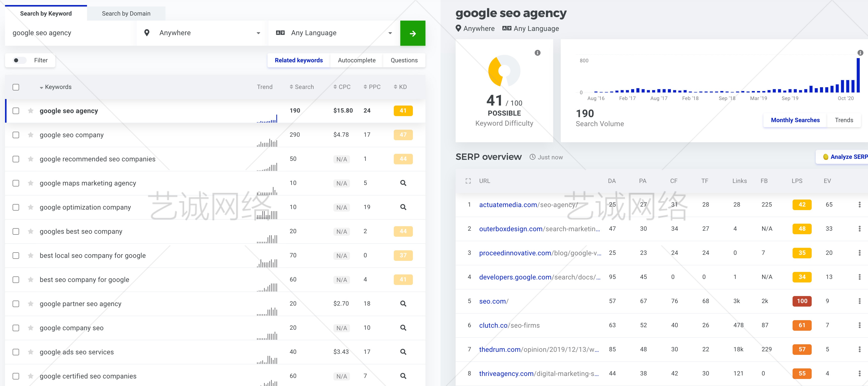Open options menu for seo.com result
Screen dimensions: 868x386
point(859,301)
